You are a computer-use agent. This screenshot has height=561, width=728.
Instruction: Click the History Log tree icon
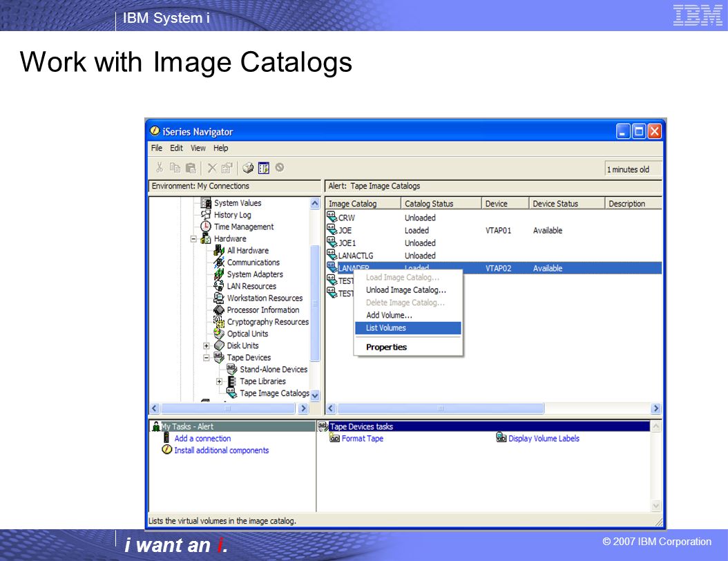[x=206, y=215]
